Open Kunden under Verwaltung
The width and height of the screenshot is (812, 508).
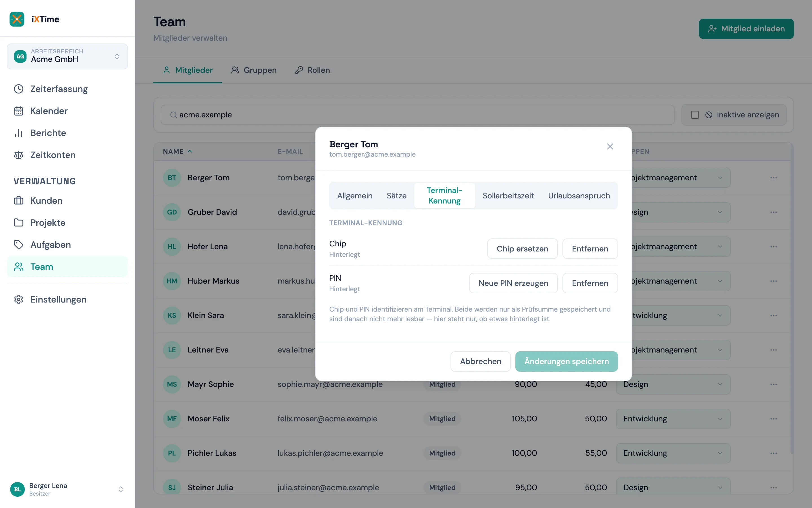point(67,201)
